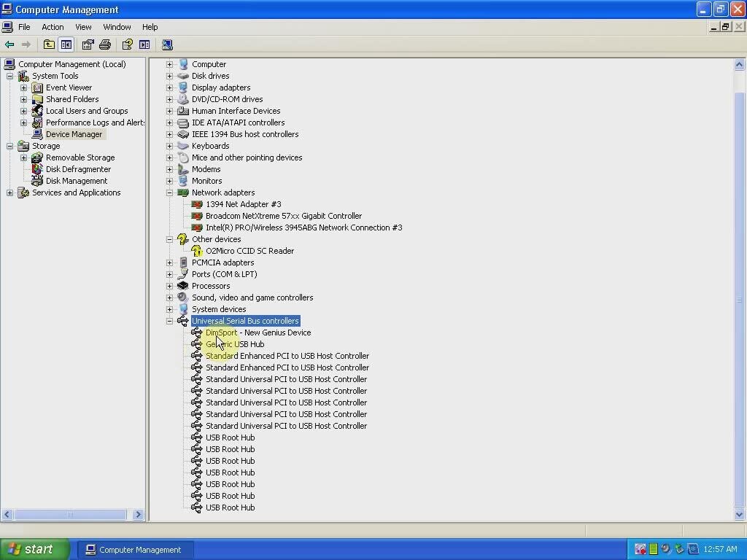This screenshot has height=560, width=747.
Task: Open the Window menu
Action: click(117, 27)
